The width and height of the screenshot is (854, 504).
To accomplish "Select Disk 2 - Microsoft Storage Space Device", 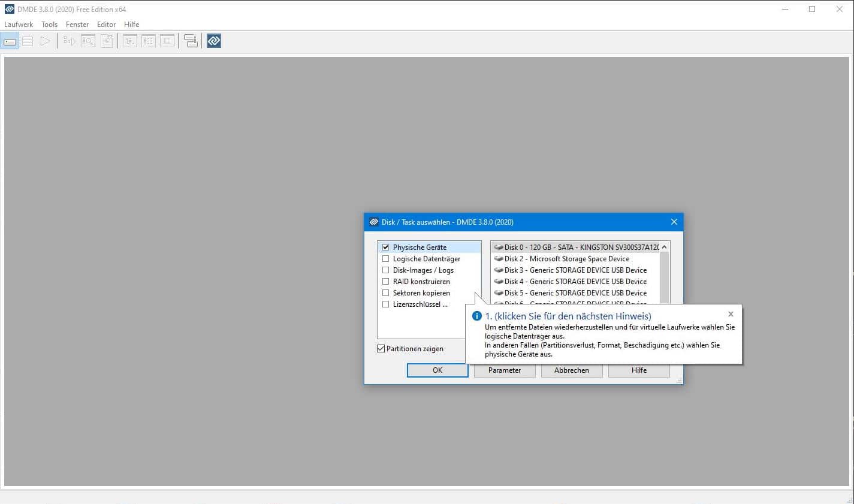I will [575, 258].
